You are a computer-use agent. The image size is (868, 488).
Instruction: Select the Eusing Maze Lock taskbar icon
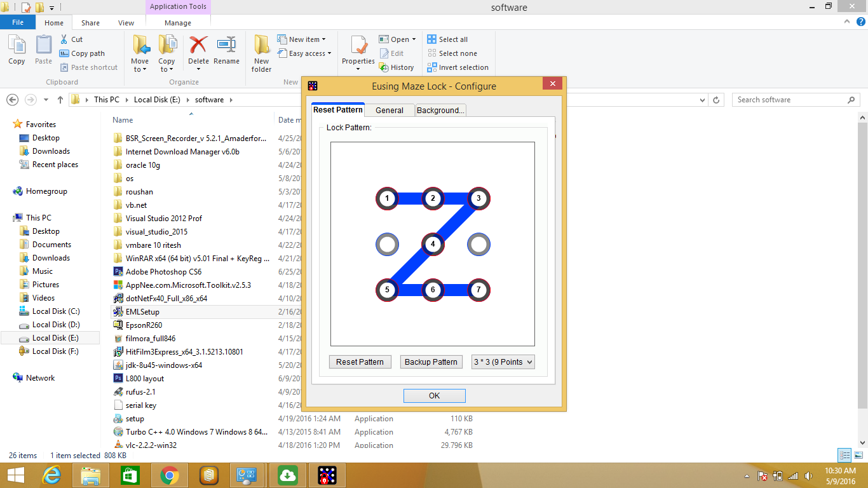(326, 475)
